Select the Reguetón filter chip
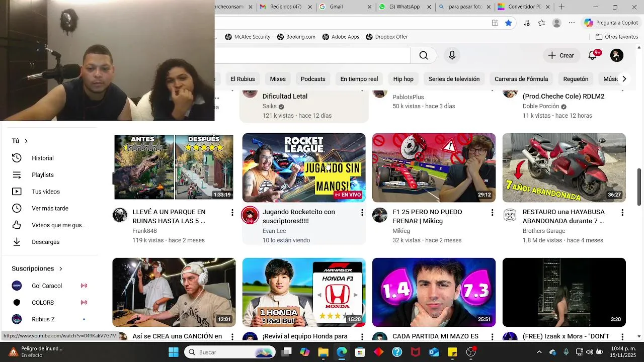The image size is (644, 362). click(x=576, y=79)
